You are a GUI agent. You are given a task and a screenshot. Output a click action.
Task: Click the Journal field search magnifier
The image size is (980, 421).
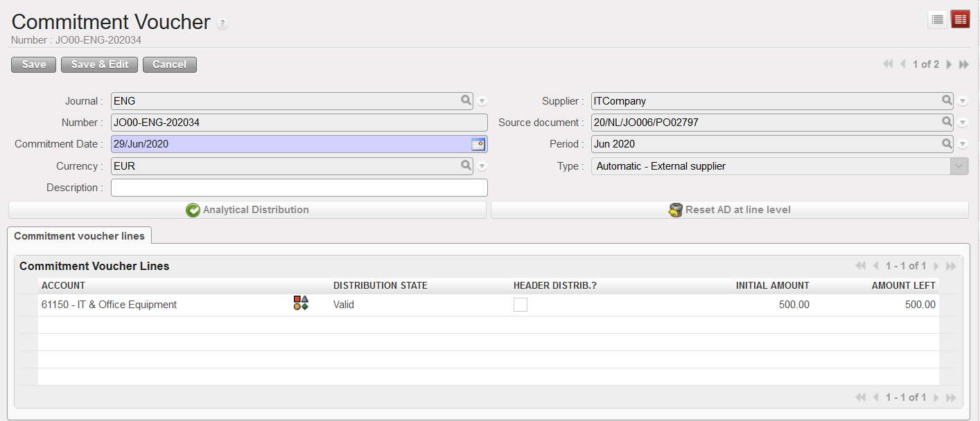pyautogui.click(x=466, y=101)
